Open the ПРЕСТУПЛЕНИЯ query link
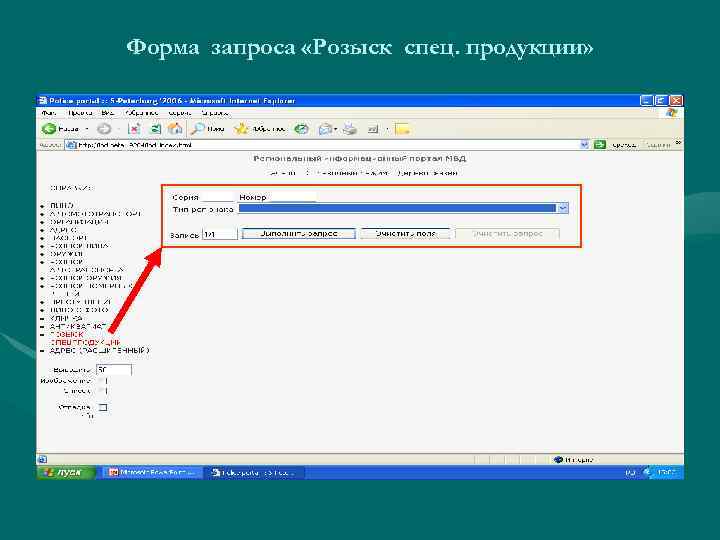The width and height of the screenshot is (720, 540). point(80,302)
